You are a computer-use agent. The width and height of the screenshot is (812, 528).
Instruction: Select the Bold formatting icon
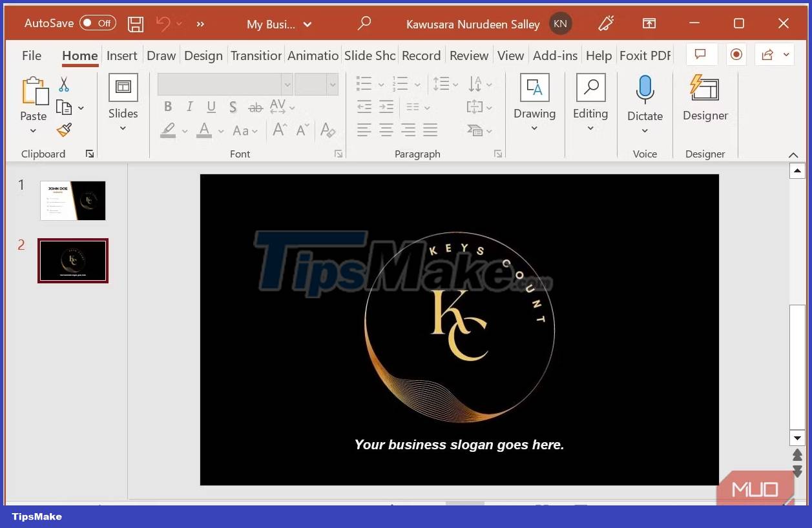168,107
